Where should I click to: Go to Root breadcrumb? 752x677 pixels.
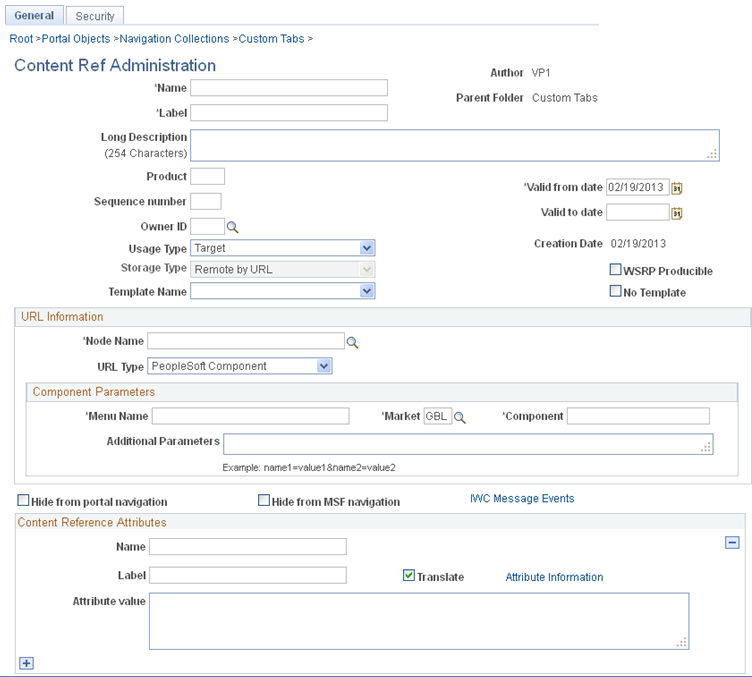point(22,39)
